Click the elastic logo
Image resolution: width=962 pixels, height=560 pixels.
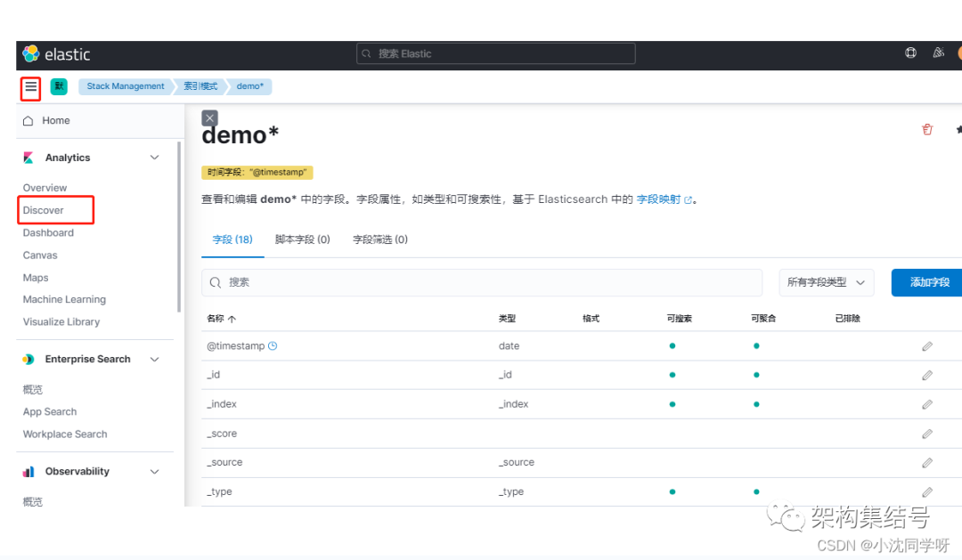click(56, 53)
